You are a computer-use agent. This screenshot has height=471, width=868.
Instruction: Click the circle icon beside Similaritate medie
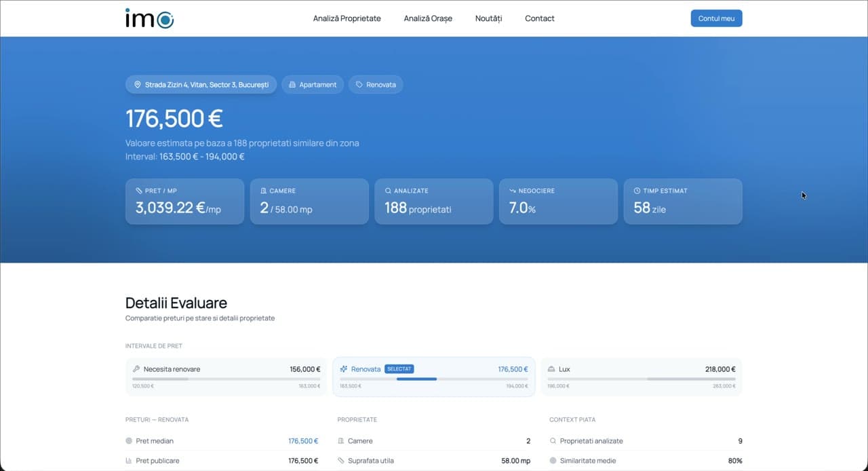(x=553, y=461)
